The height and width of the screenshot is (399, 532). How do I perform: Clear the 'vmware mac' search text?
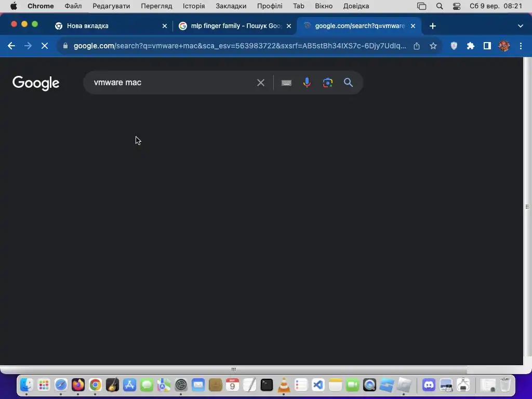point(261,83)
